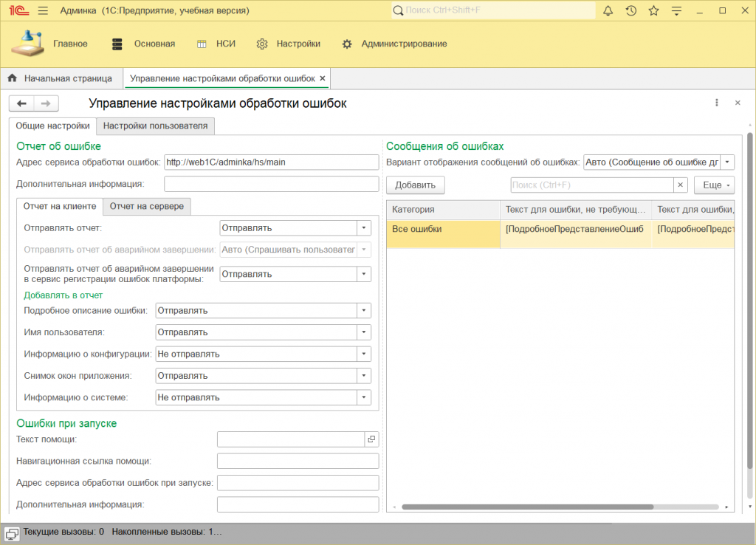756x545 pixels.
Task: Click the calls indicator icon in status bar
Action: click(12, 532)
